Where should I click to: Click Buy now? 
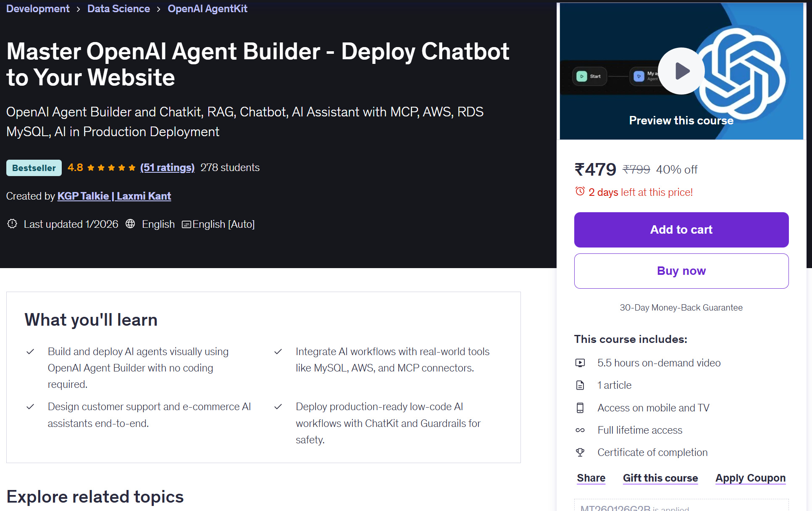point(681,271)
